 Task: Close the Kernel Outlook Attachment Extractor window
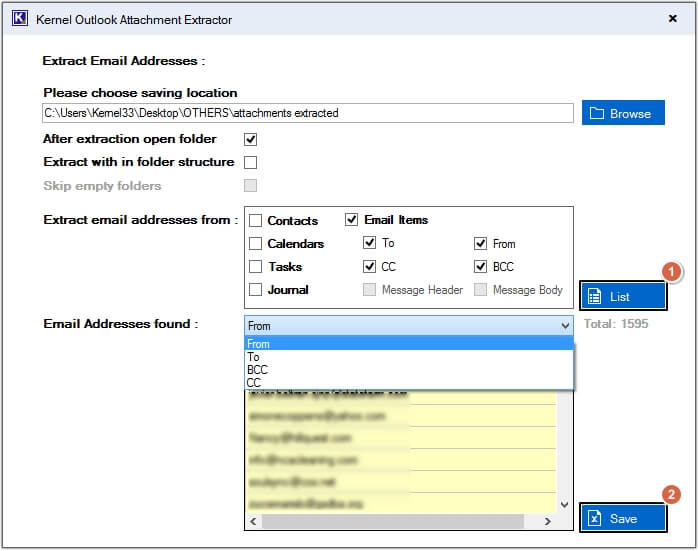click(673, 18)
